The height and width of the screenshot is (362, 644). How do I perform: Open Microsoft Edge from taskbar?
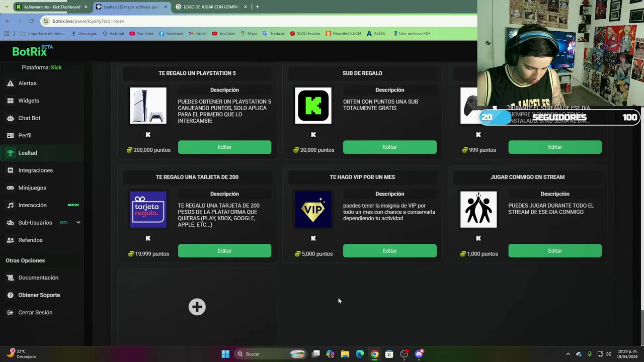(360, 354)
